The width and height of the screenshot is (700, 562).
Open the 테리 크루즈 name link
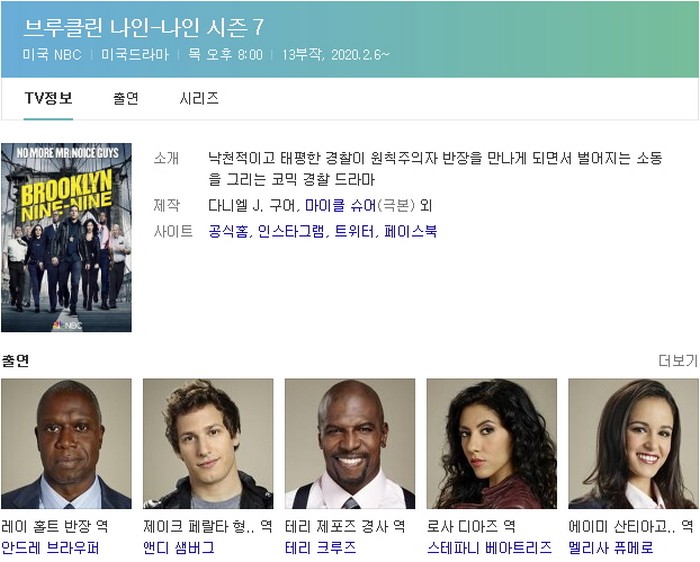321,548
